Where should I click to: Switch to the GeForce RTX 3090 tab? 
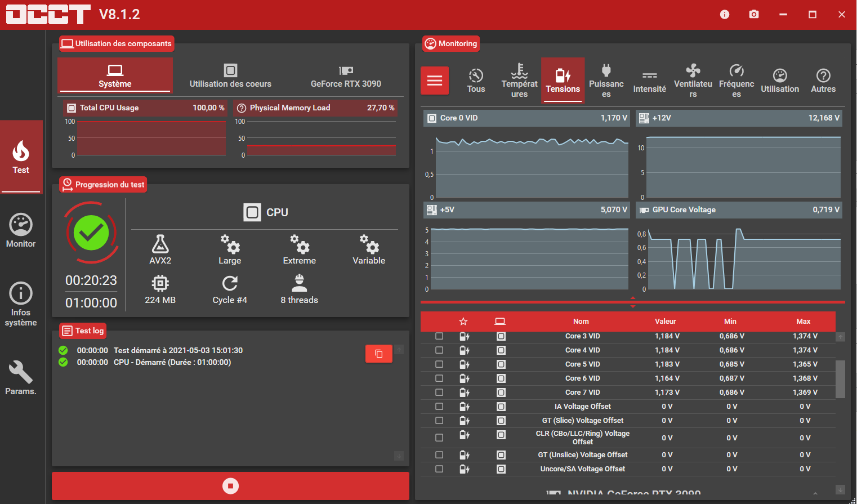346,77
